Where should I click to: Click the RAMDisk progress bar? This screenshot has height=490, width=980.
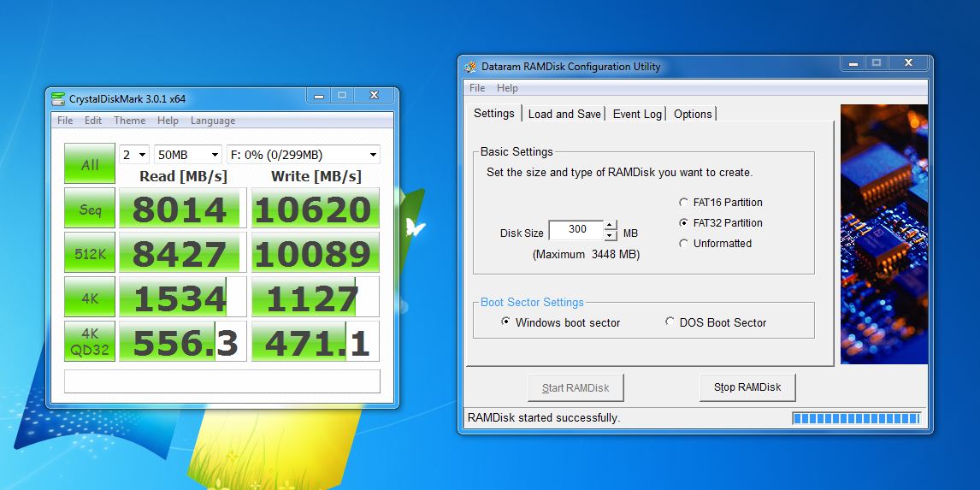[856, 418]
